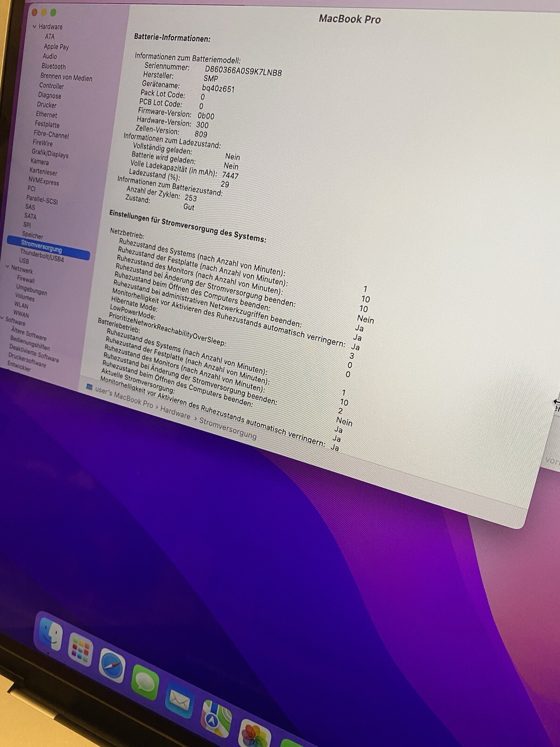Open the Kartenleser entry
The height and width of the screenshot is (747, 560).
[43, 172]
